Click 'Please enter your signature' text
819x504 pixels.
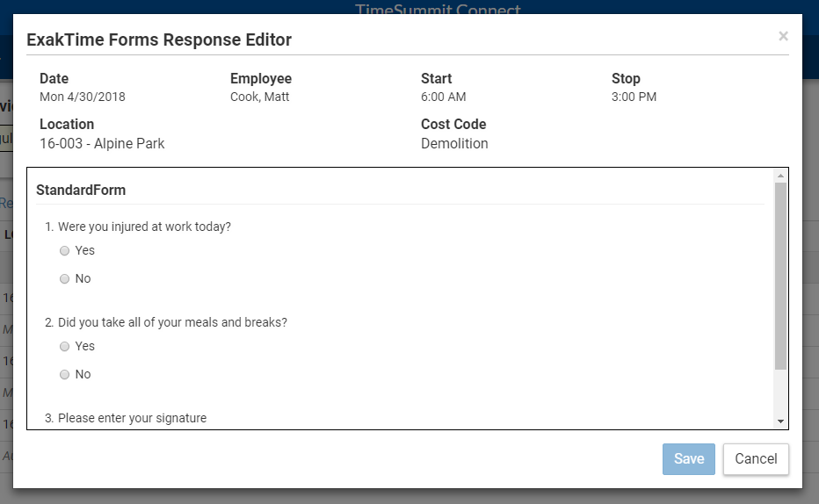coord(132,419)
